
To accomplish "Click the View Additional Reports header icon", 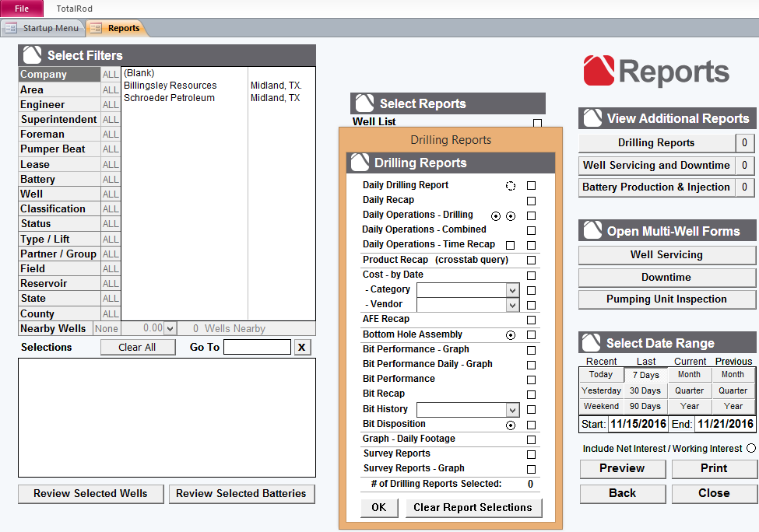I will click(x=592, y=118).
